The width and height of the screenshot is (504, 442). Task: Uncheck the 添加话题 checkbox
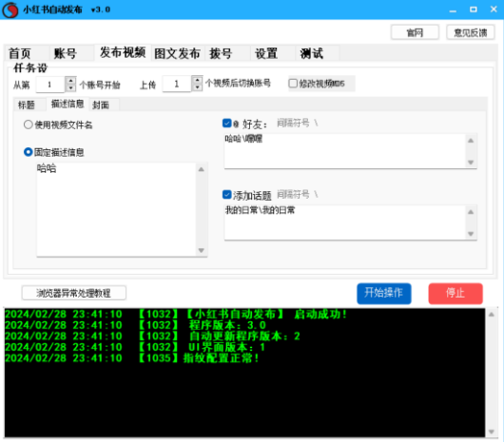point(227,195)
